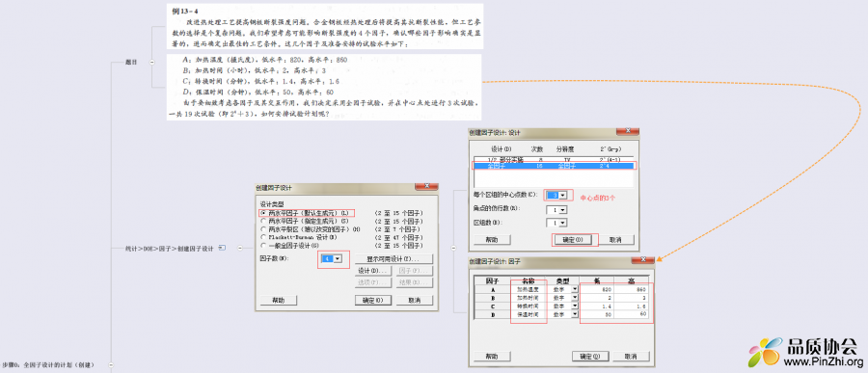Click high value 1.6 for factor C

click(x=632, y=306)
